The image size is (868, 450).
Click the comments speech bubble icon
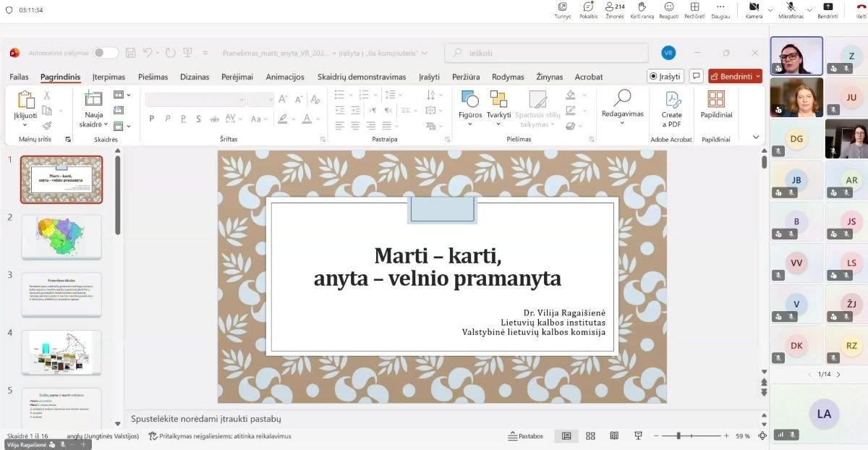(x=696, y=76)
